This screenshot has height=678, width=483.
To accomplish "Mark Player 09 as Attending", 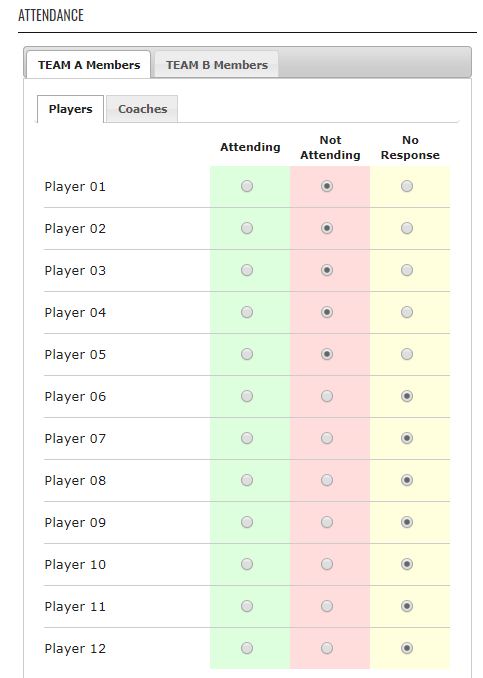I will pyautogui.click(x=247, y=522).
